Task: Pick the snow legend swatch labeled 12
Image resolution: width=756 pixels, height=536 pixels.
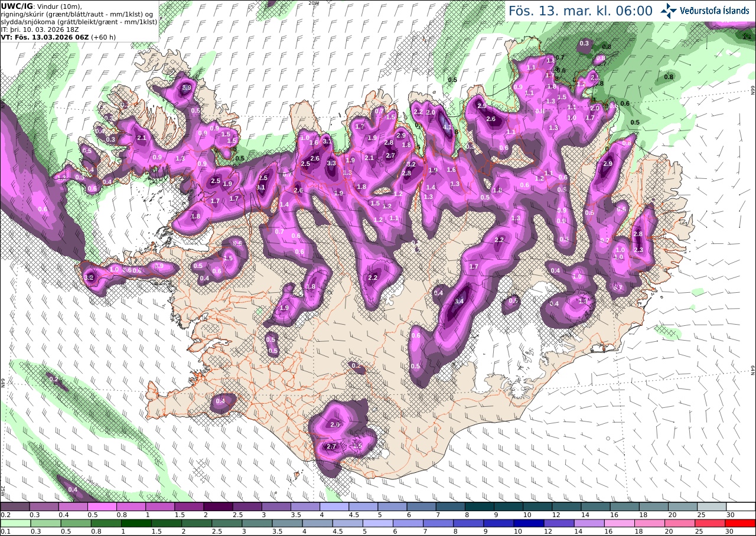Action: coord(566,506)
